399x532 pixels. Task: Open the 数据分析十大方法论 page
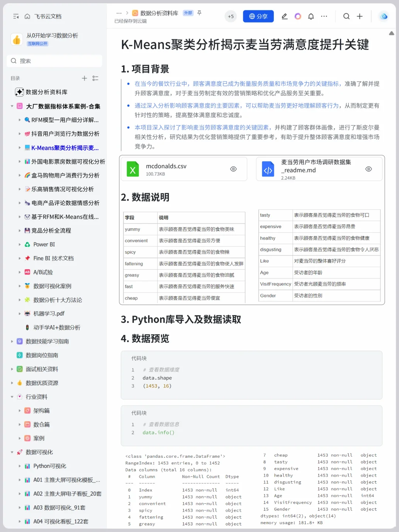pyautogui.click(x=57, y=300)
